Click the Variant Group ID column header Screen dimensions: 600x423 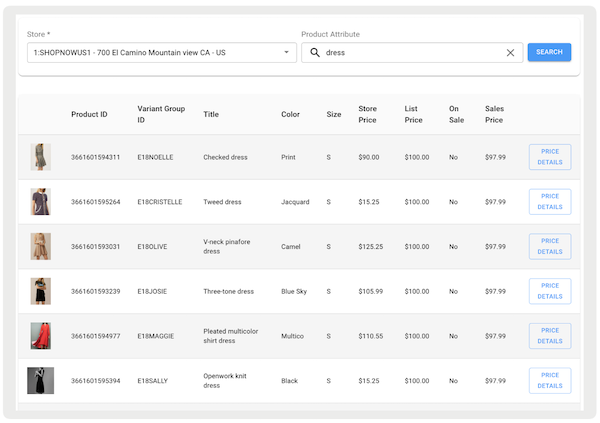click(x=161, y=114)
